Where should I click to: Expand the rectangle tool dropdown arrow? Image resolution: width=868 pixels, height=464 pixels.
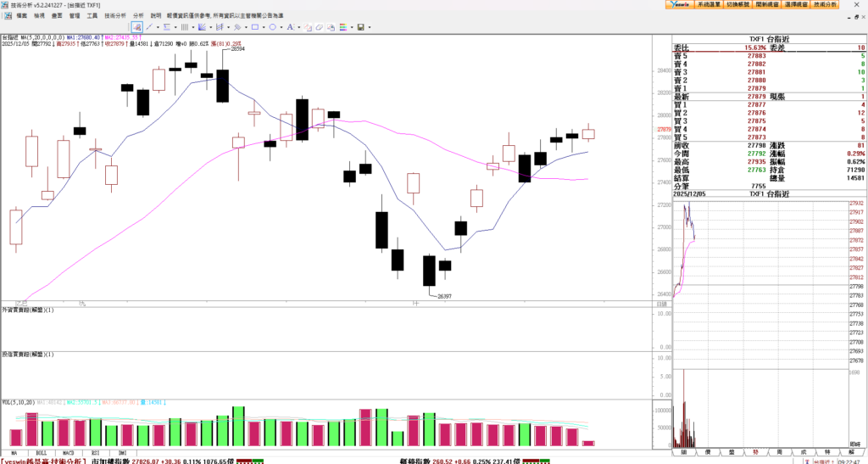pos(264,27)
